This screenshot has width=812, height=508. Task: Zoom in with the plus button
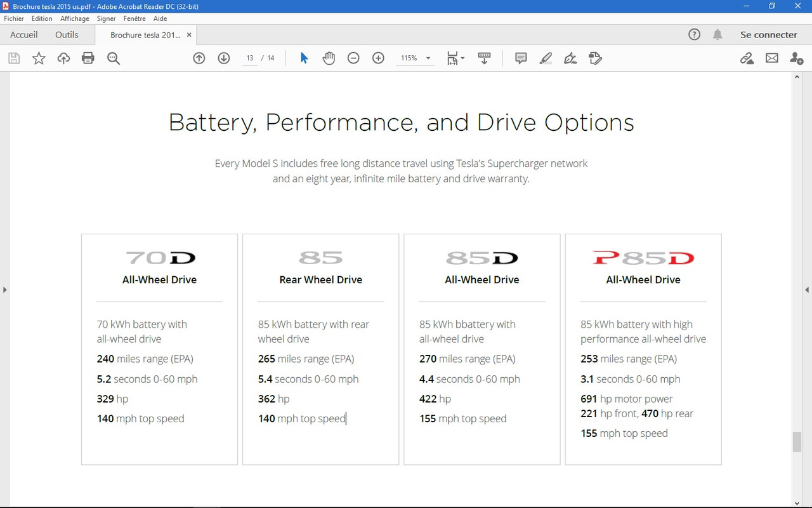click(378, 58)
